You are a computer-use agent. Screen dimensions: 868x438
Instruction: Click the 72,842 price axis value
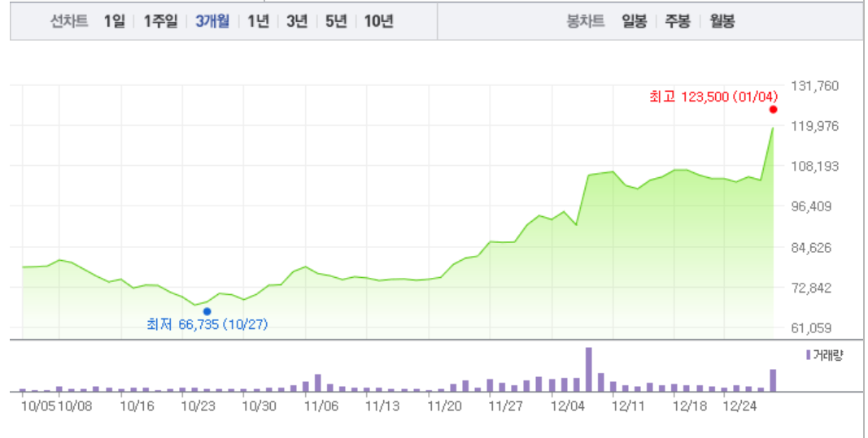pyautogui.click(x=812, y=288)
